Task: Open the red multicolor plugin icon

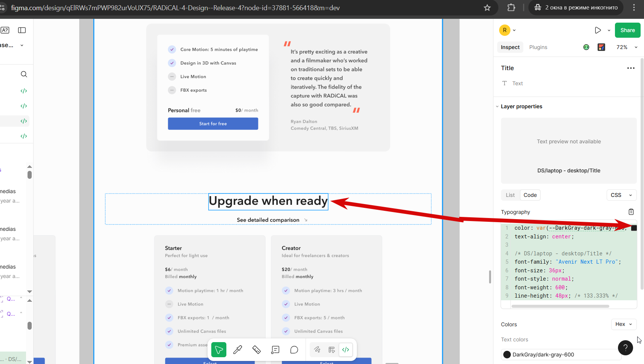Action: (601, 47)
